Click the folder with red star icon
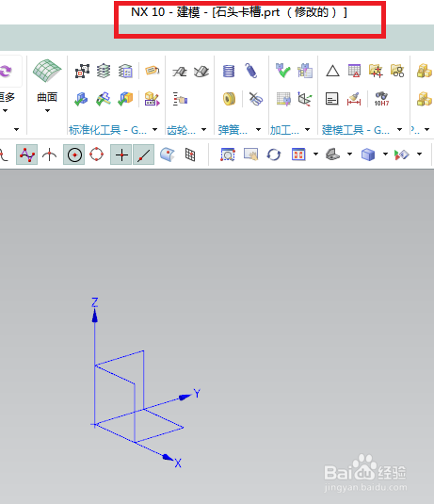 pyautogui.click(x=376, y=71)
